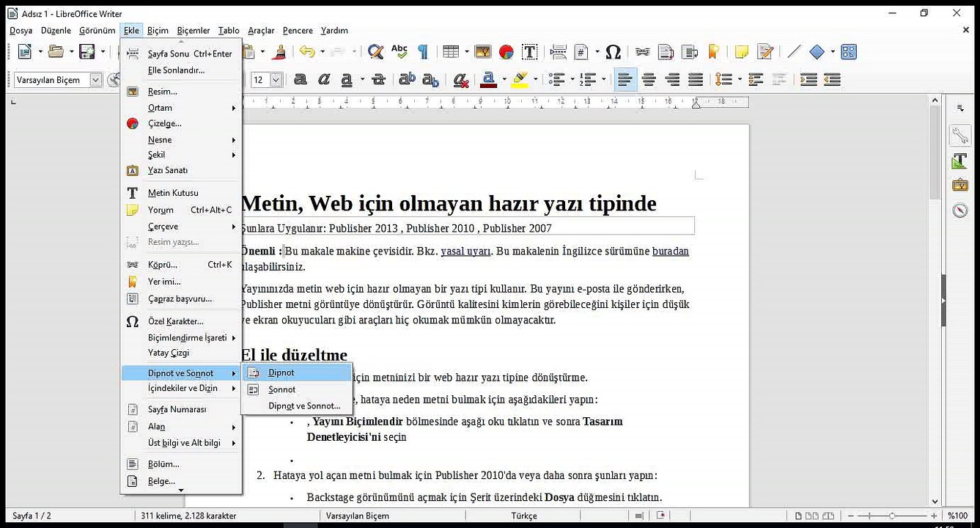Click the basic shapes diamond icon
This screenshot has height=528, width=980.
817,52
